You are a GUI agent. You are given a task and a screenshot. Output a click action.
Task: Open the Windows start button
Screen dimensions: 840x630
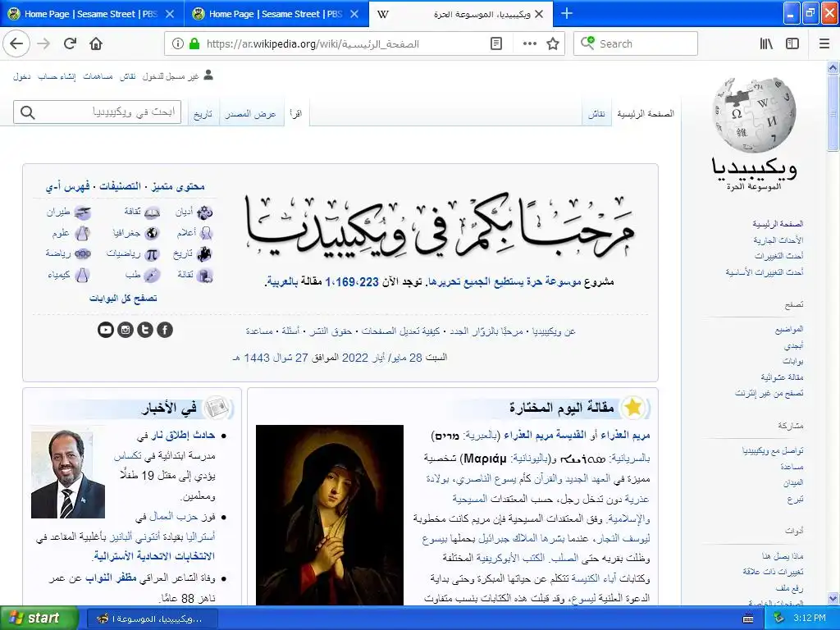pos(39,619)
